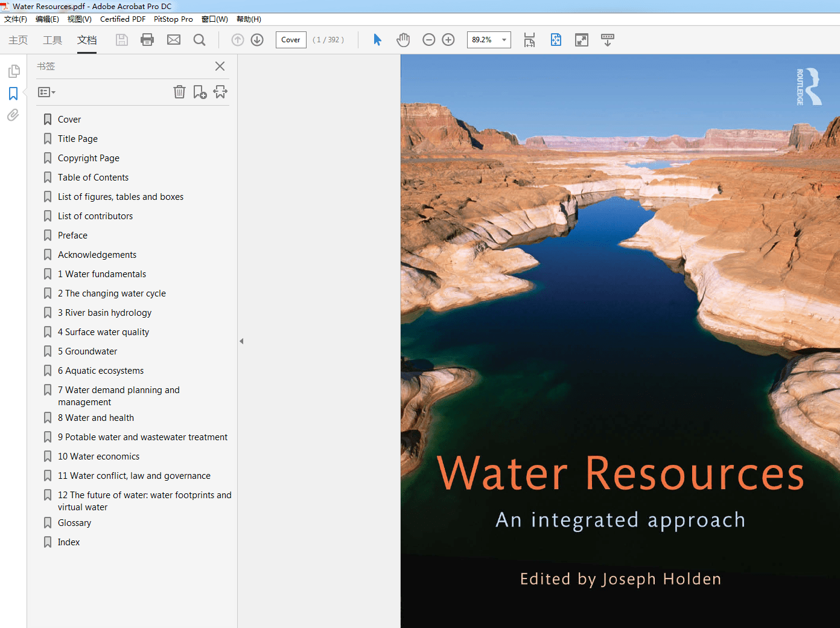Click the print icon in toolbar
The height and width of the screenshot is (628, 840).
click(x=147, y=40)
